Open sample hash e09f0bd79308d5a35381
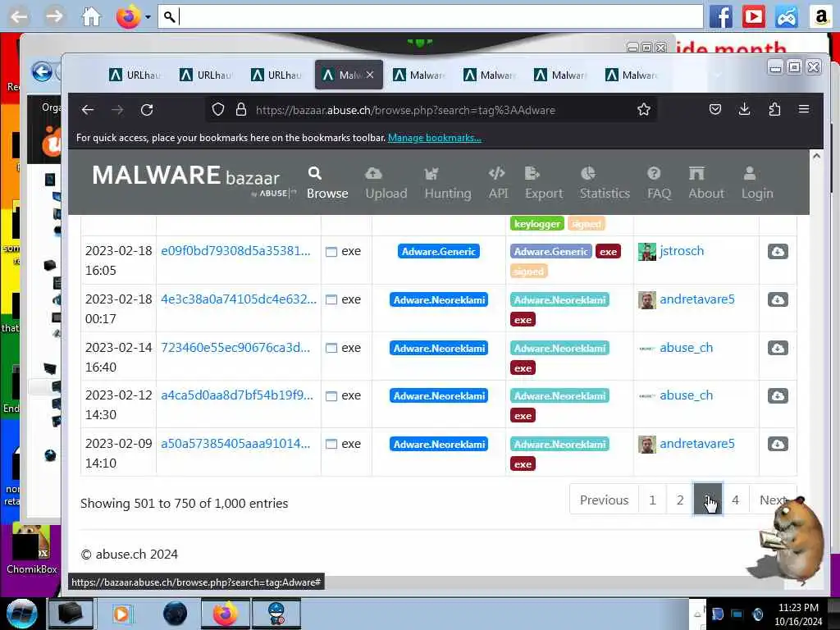The image size is (840, 630). (235, 251)
